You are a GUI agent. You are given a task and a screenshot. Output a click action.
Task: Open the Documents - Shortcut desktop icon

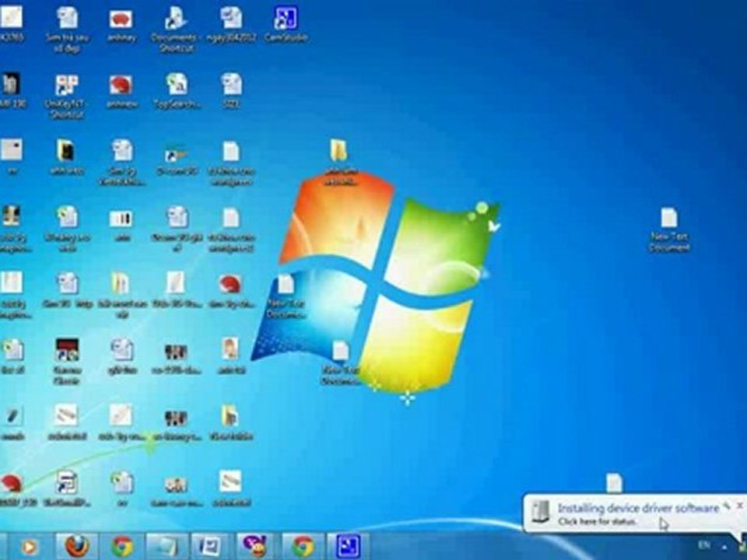pyautogui.click(x=175, y=30)
